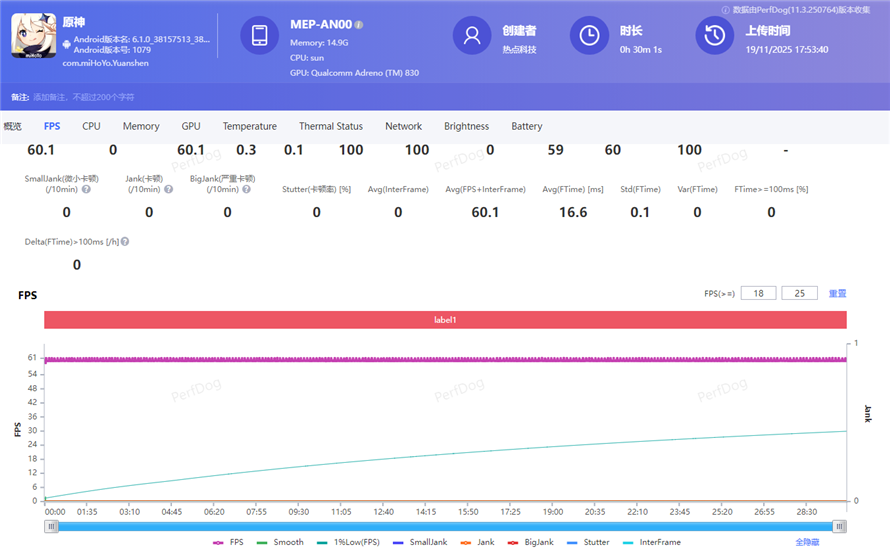Viewport: 890px width, 550px height.
Task: Click 全隐藏 to hide all series
Action: click(809, 542)
